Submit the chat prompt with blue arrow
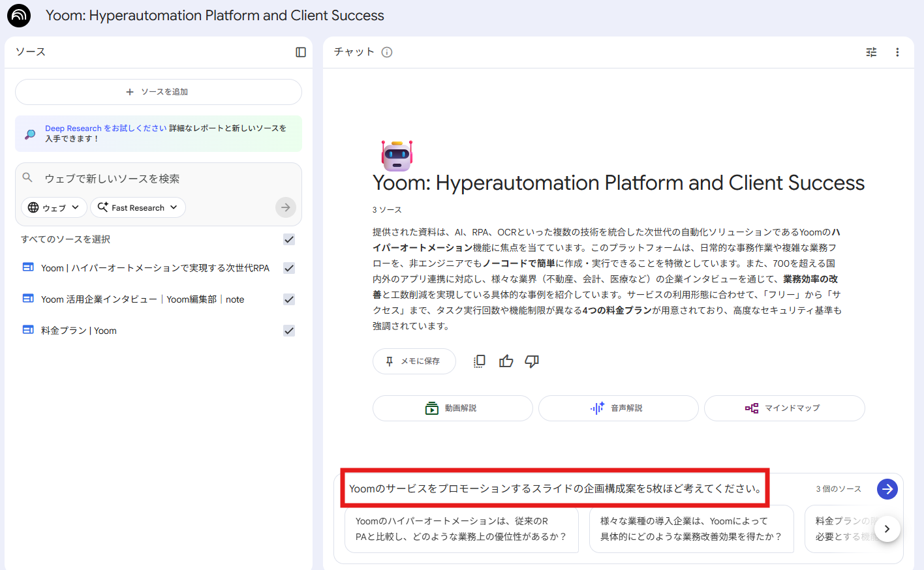 pos(887,489)
